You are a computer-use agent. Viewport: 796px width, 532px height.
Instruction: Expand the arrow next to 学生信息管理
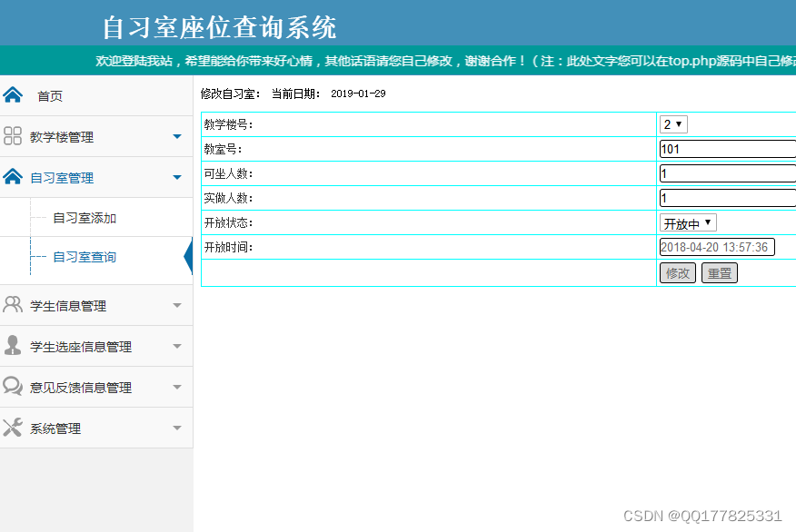(177, 305)
